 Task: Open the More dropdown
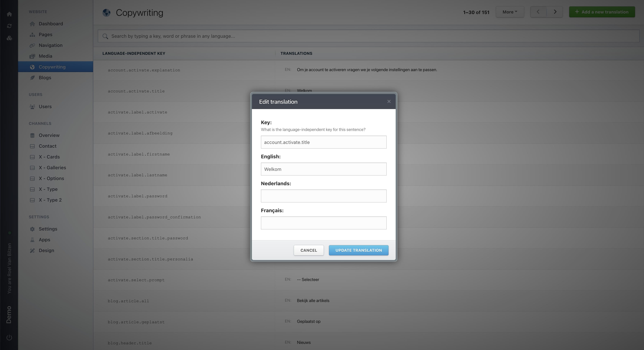(510, 12)
